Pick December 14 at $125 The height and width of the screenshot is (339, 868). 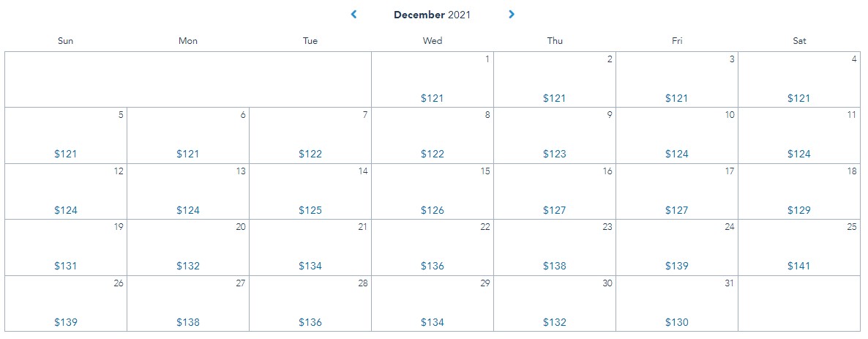310,191
